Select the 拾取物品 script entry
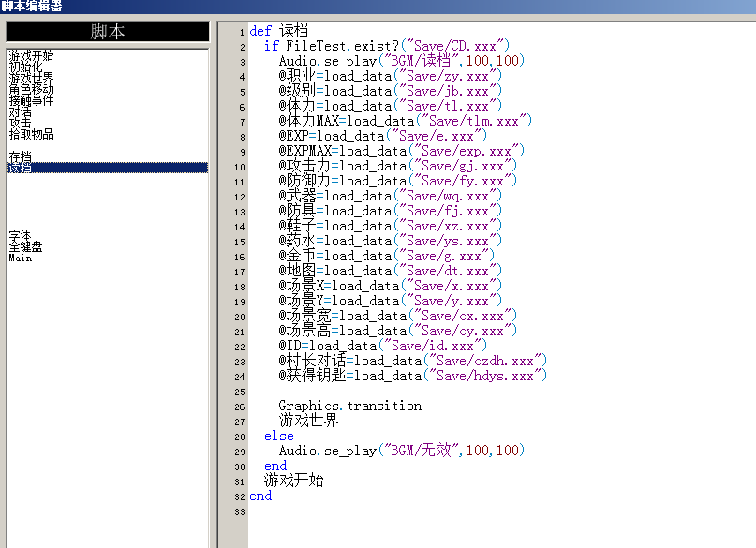The image size is (756, 548). pyautogui.click(x=31, y=134)
